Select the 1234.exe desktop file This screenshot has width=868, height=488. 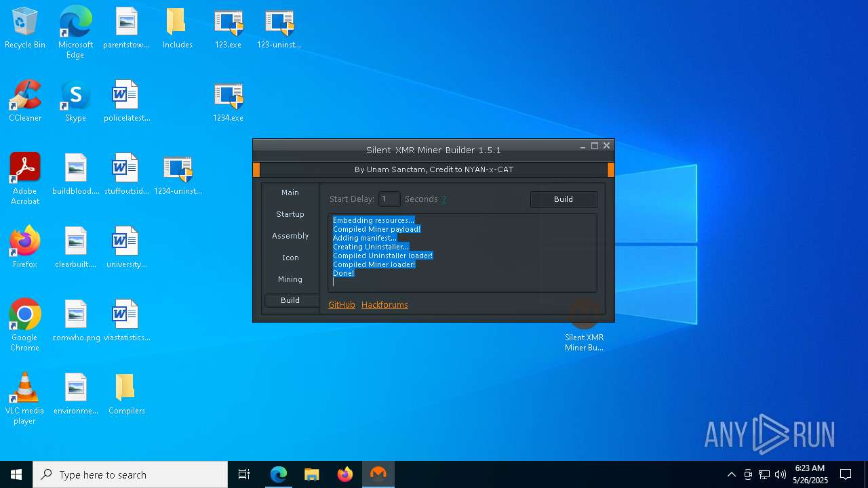tap(228, 102)
